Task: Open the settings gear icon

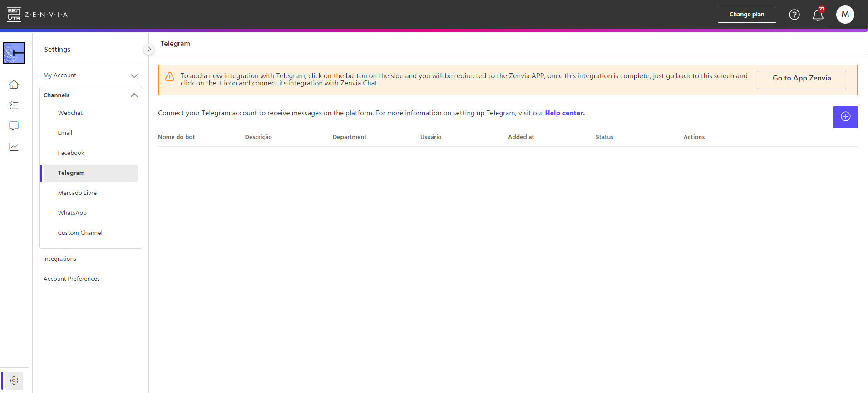Action: pos(14,380)
